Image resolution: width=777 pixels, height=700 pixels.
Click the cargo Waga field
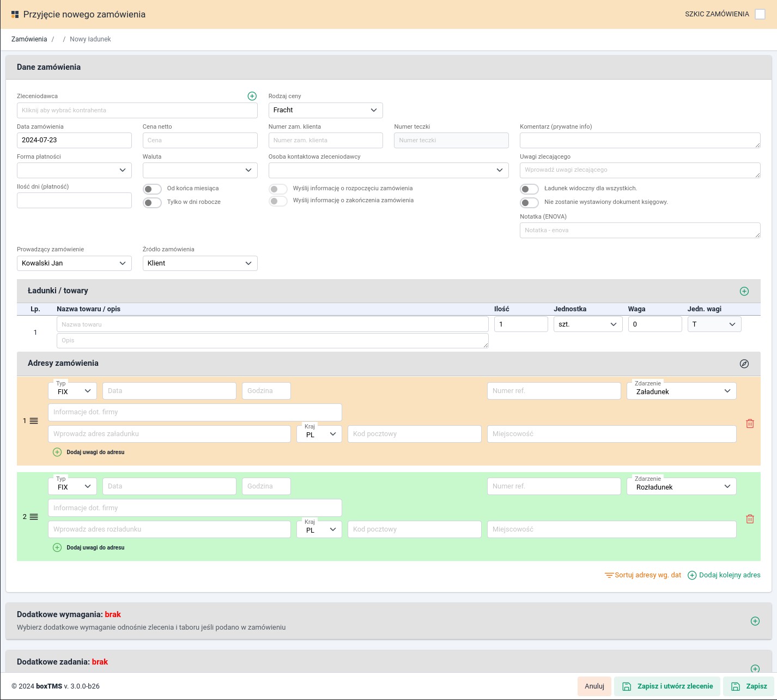pyautogui.click(x=655, y=324)
